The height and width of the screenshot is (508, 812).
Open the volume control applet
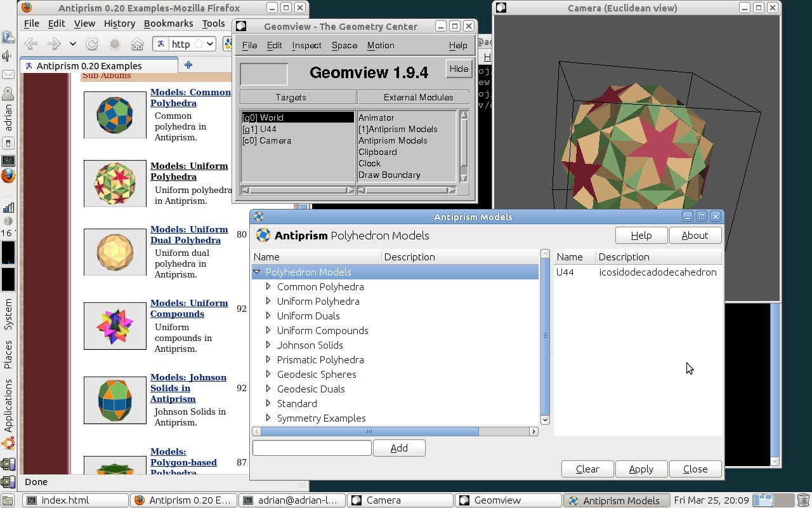[x=8, y=57]
